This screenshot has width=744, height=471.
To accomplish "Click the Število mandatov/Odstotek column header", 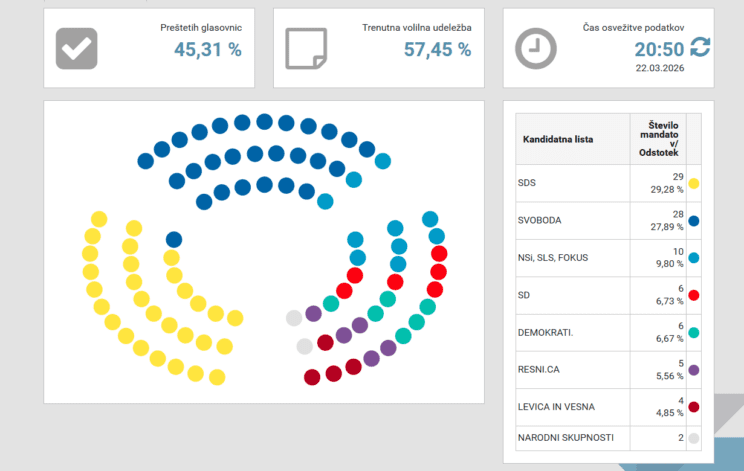I will [x=660, y=138].
